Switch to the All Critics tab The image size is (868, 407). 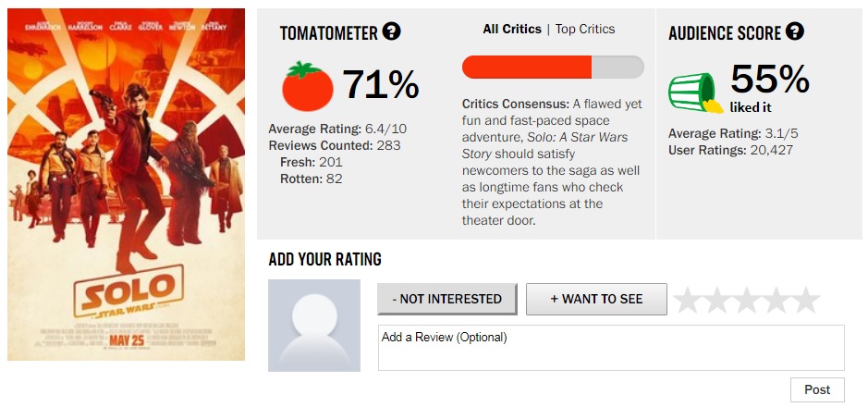coord(512,30)
